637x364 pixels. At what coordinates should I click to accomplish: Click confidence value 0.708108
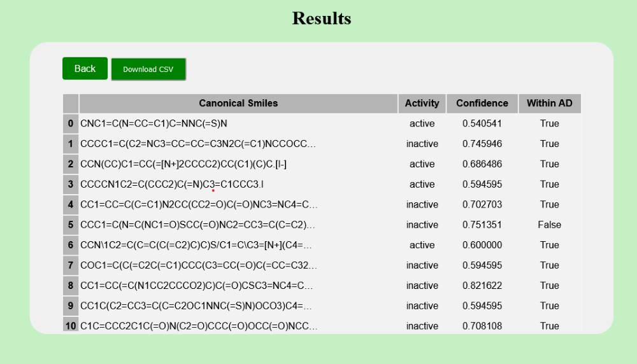pos(482,326)
